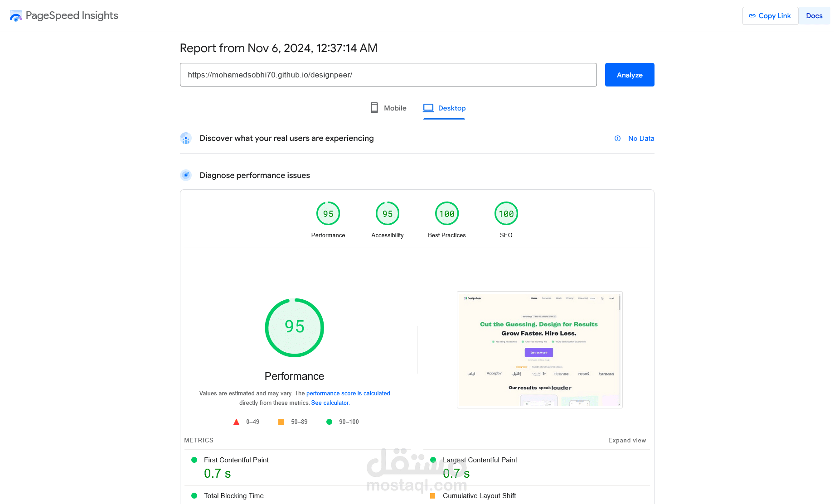Click the First Contentful Paint 0.7 s value
Viewport: 834px width, 504px height.
[x=218, y=473]
